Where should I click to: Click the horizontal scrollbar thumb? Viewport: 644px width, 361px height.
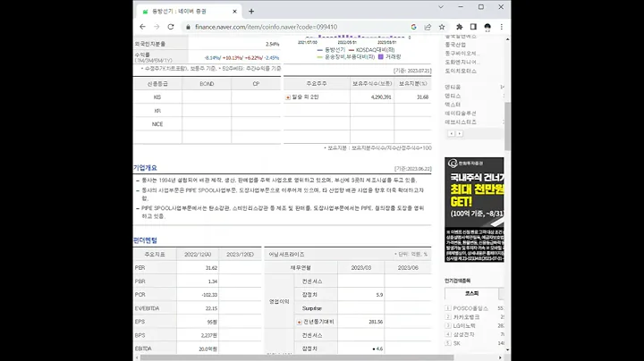coord(297,357)
